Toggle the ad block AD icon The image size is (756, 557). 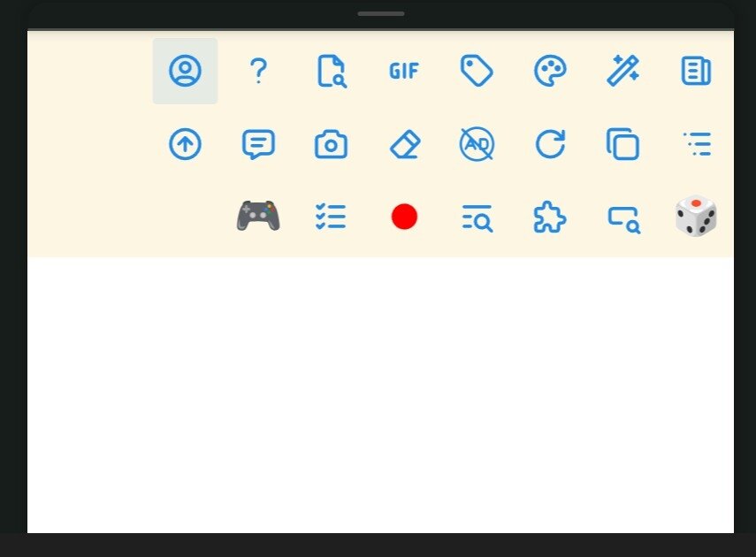477,144
